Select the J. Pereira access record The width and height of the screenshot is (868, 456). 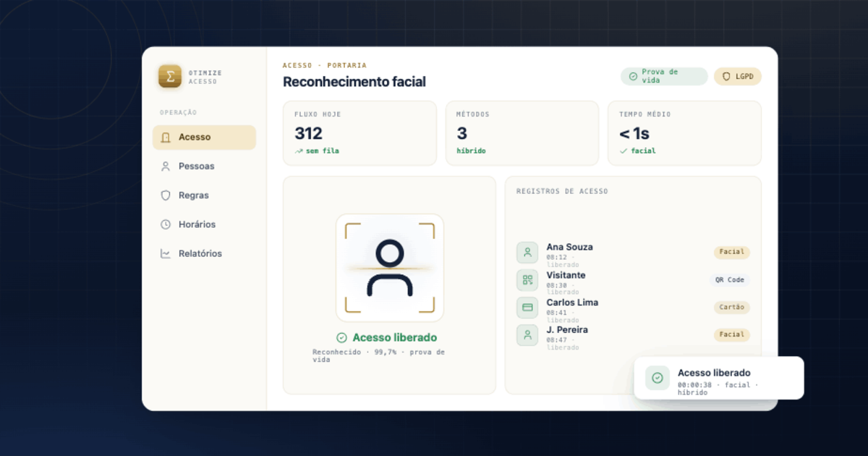[633, 337]
